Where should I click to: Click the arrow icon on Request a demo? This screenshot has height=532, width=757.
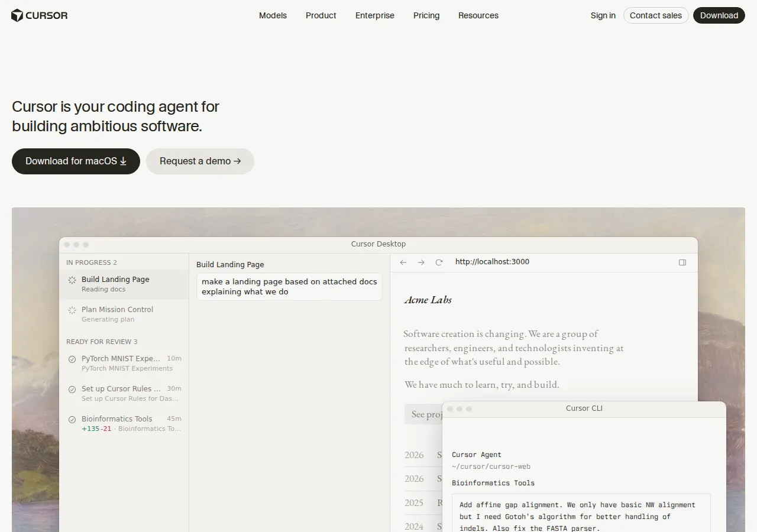click(x=237, y=161)
